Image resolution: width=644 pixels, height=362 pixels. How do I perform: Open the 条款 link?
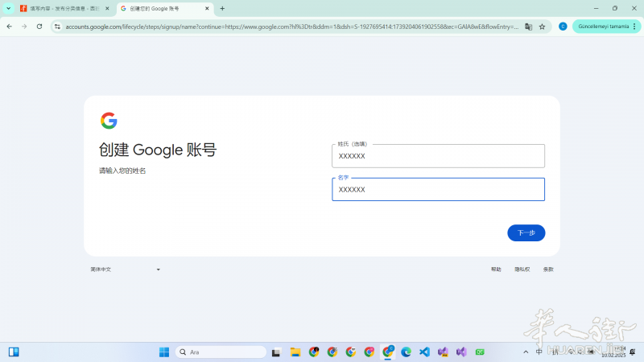click(x=548, y=269)
